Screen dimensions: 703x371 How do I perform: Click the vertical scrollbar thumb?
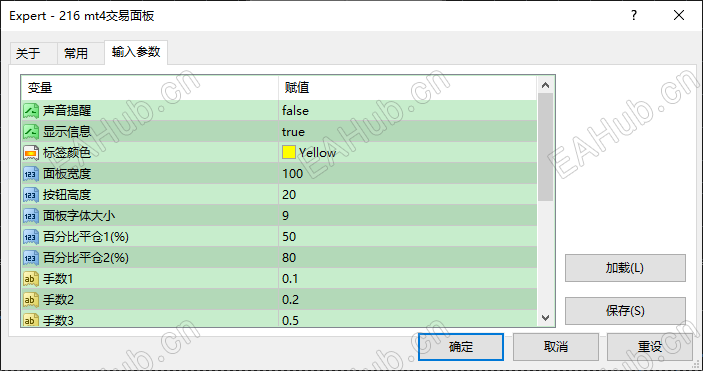coord(545,147)
